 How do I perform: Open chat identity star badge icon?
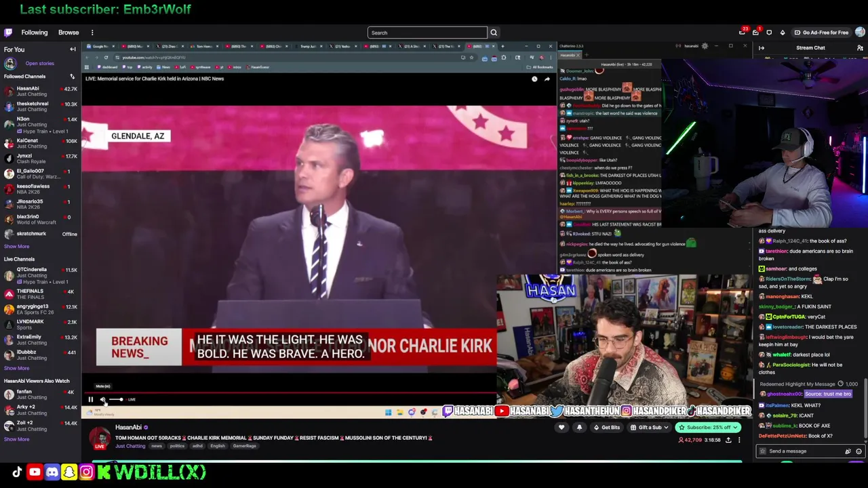point(763,451)
